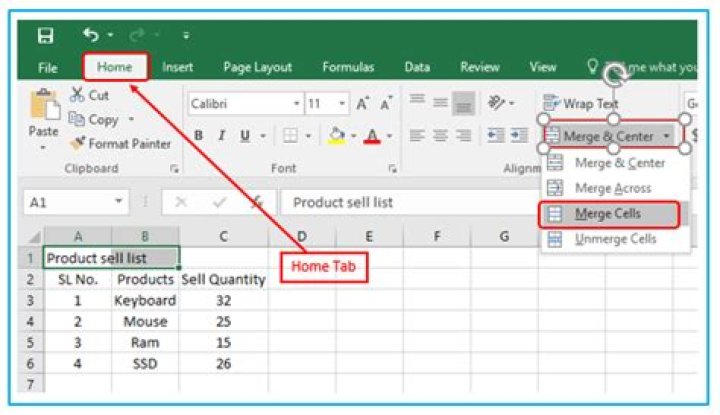Open the File tab
Image resolution: width=720 pixels, height=415 pixels.
point(48,68)
